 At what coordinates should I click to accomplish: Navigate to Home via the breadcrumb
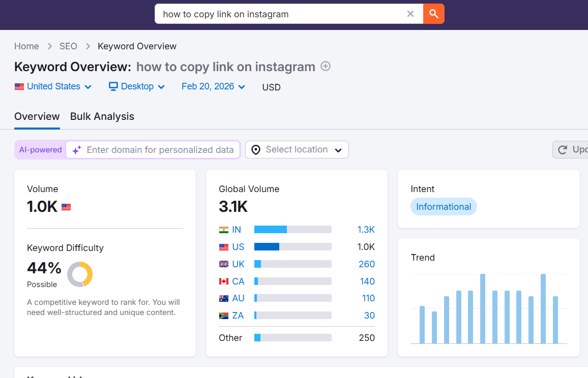point(26,46)
